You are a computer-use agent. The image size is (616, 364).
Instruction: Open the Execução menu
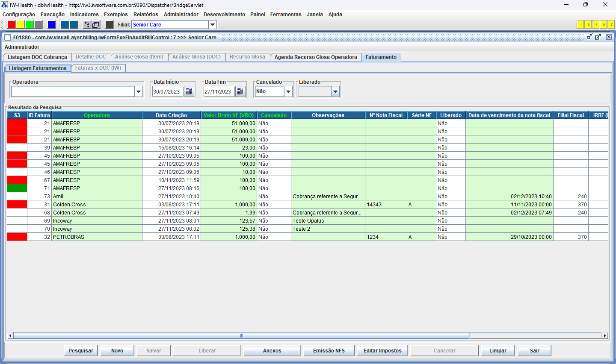click(53, 15)
